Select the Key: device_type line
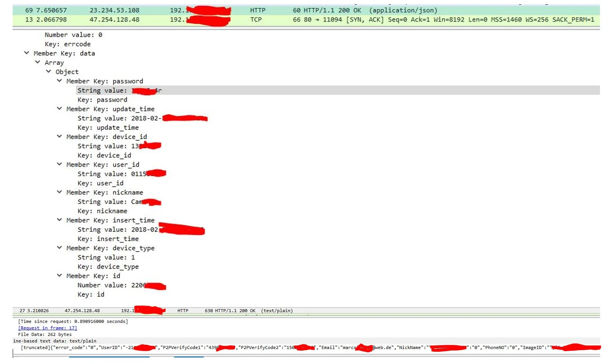Screen dimensions: 613x364 pyautogui.click(x=108, y=267)
